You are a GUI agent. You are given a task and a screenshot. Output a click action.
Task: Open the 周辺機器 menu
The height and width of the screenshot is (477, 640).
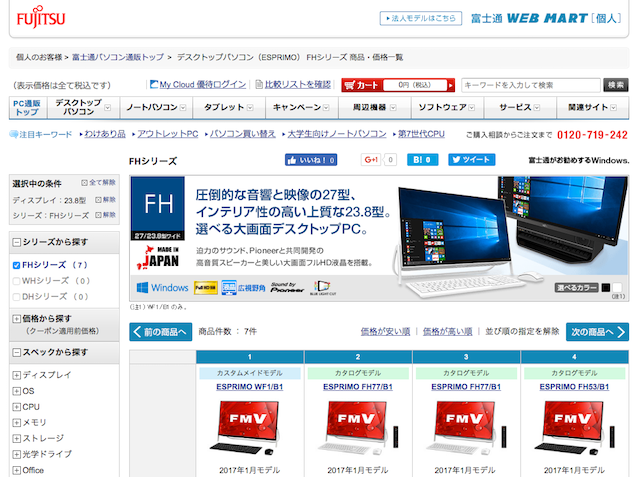pos(374,107)
